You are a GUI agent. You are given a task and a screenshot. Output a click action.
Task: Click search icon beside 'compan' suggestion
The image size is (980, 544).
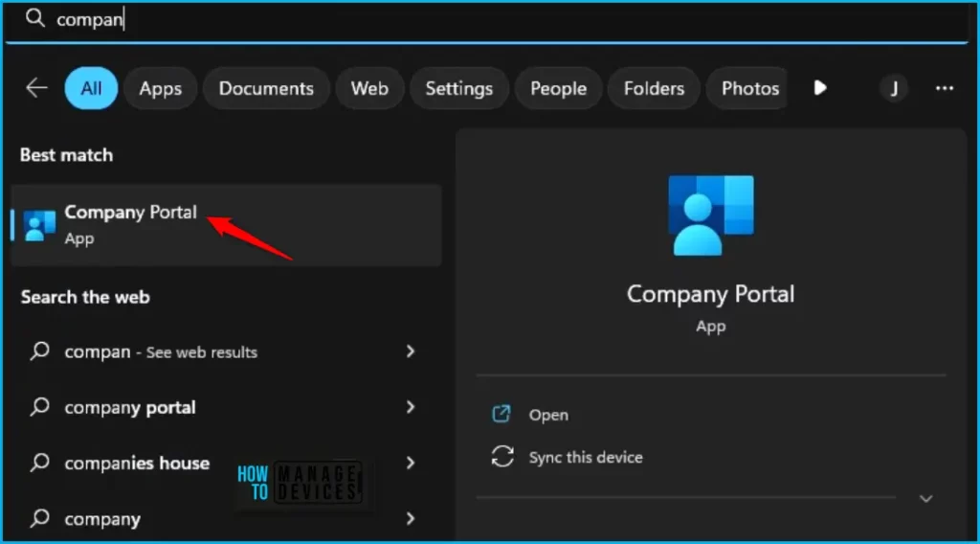pos(39,351)
